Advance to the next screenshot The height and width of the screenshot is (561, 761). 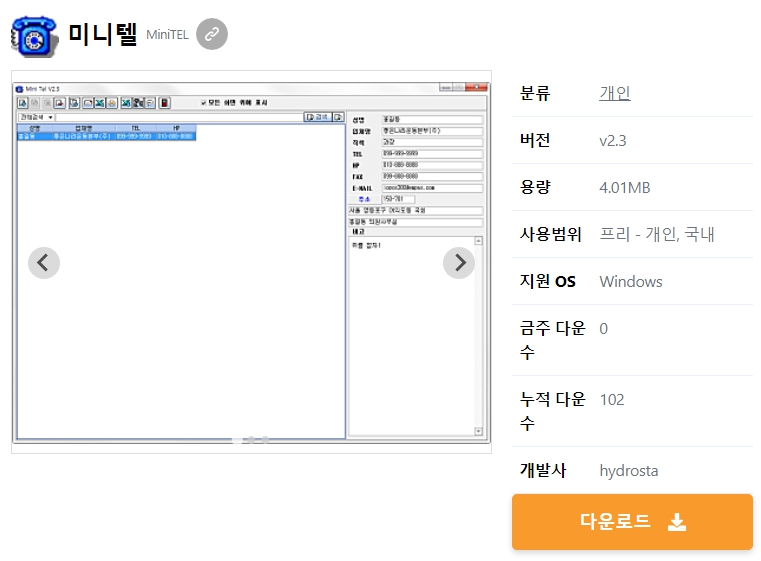click(x=459, y=263)
